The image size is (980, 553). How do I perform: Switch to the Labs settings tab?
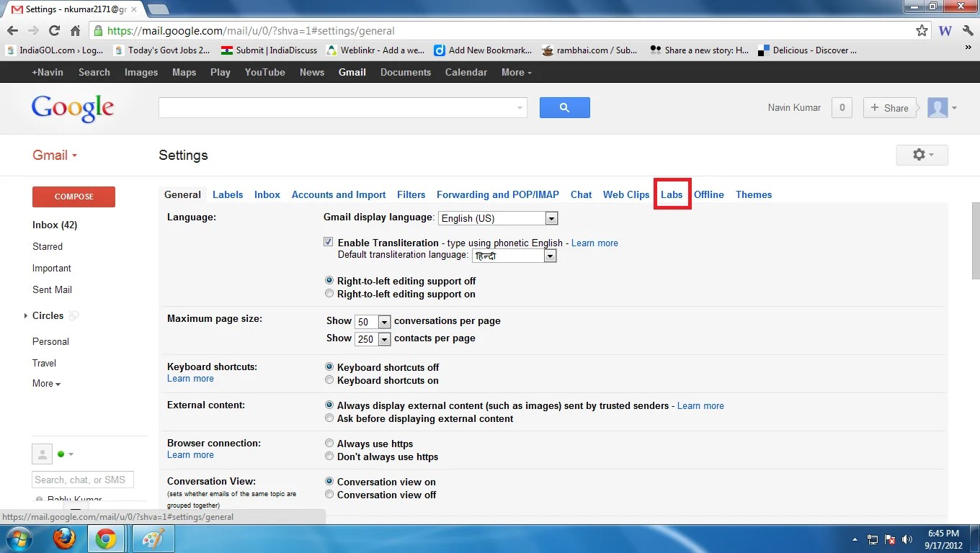point(672,194)
